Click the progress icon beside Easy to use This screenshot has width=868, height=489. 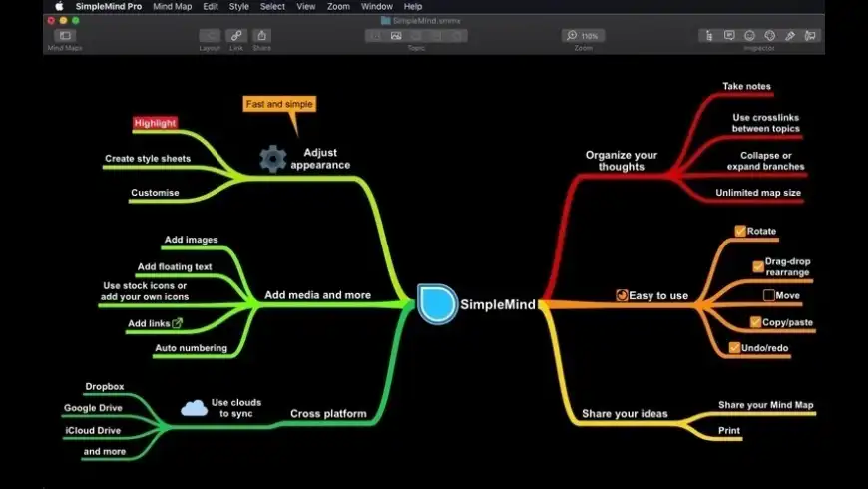click(622, 295)
